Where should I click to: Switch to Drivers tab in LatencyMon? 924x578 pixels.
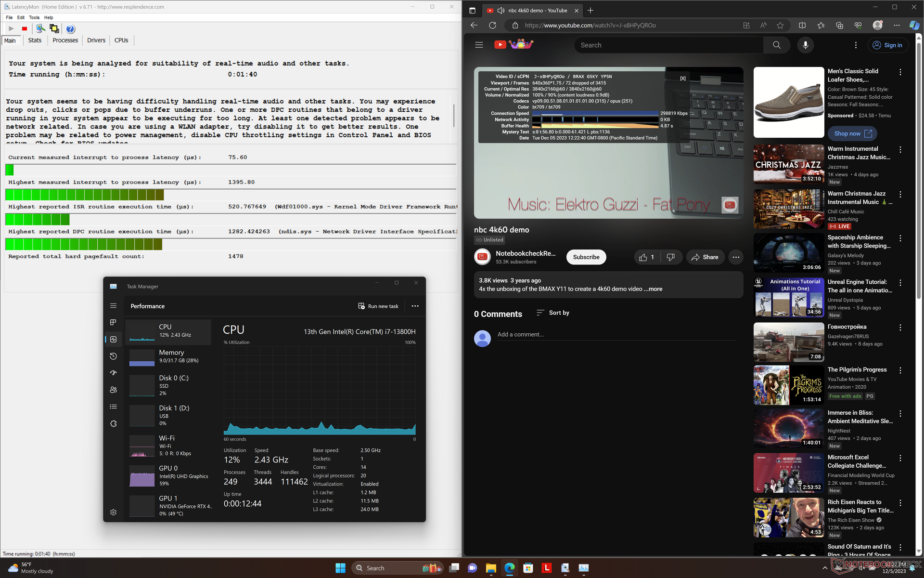(96, 40)
